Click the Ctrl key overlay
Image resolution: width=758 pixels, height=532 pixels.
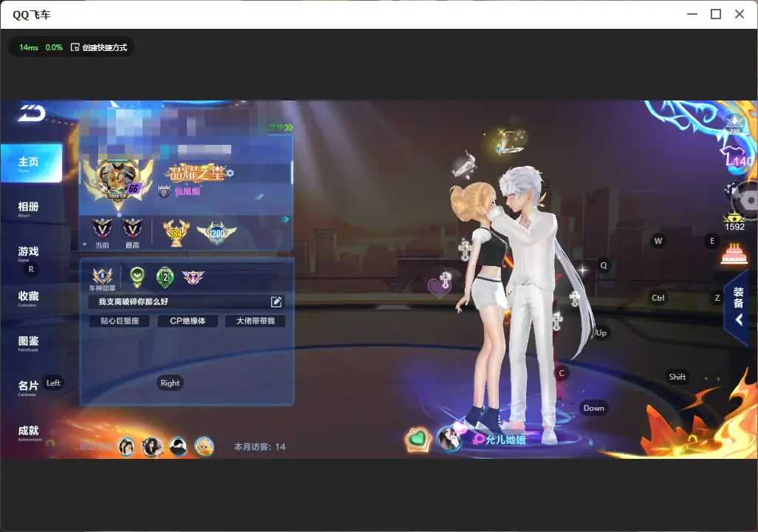coord(658,298)
